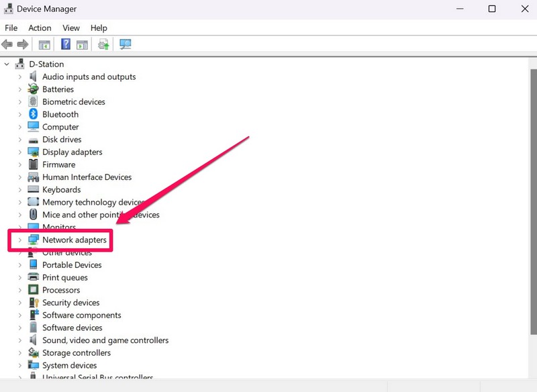The width and height of the screenshot is (537, 392).
Task: Click the Processors category icon
Action: (34, 290)
